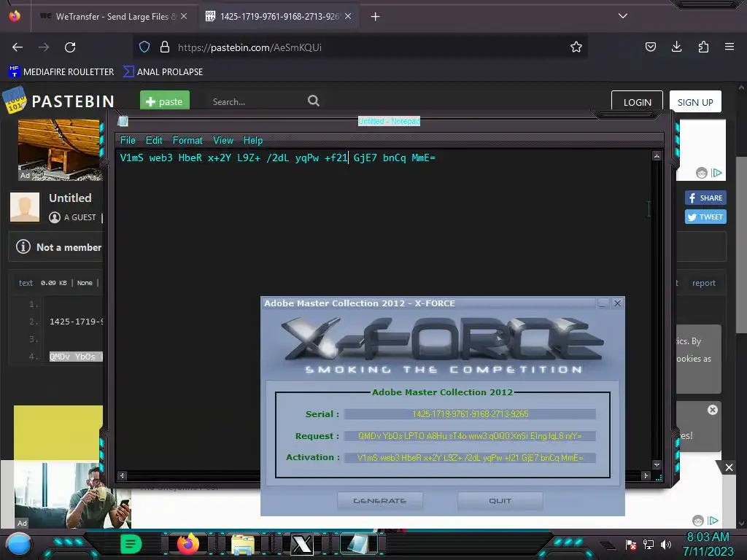Click the Pastebin search field
This screenshot has width=747, height=560.
(255, 102)
